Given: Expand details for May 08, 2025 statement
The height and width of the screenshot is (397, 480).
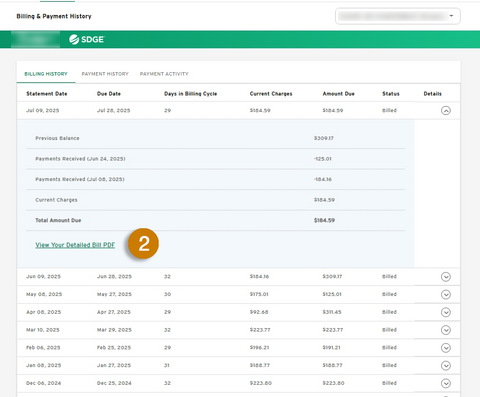Looking at the screenshot, I should coord(446,294).
